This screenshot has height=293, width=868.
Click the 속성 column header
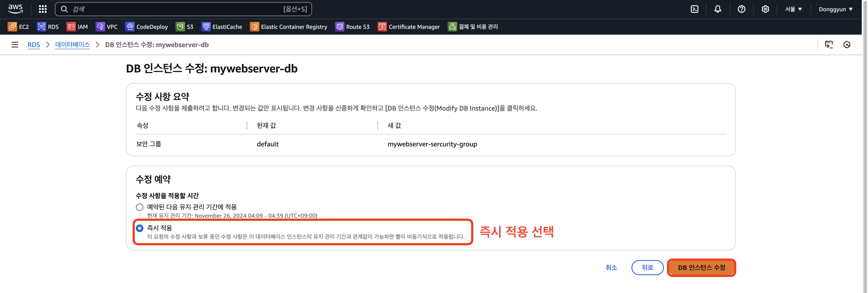click(142, 125)
